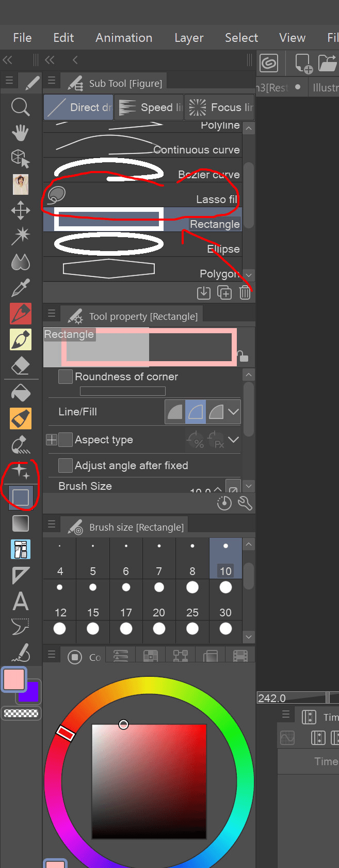Click the pink main color swatch
339x868 pixels.
tap(14, 679)
